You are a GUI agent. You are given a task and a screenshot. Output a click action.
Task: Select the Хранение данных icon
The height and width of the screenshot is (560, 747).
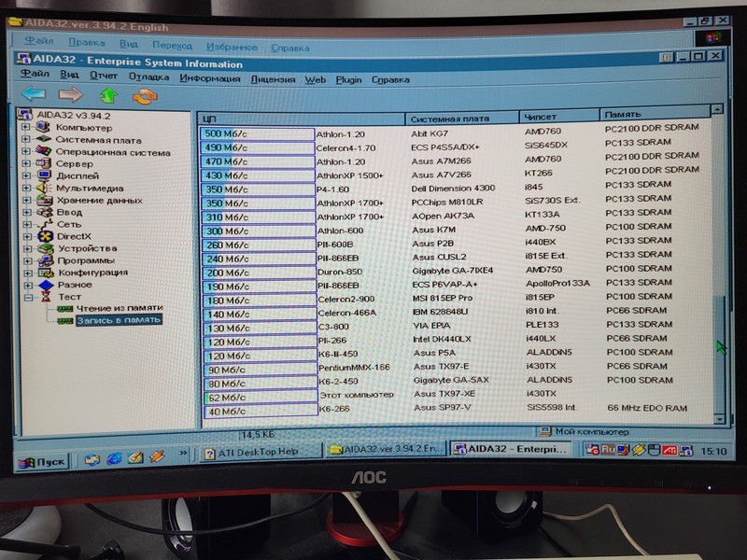coord(44,200)
